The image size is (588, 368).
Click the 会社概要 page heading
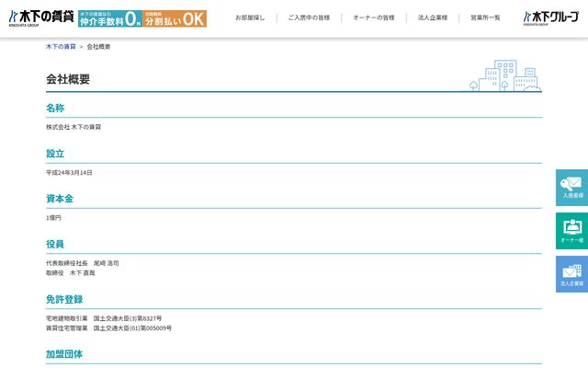(x=68, y=79)
